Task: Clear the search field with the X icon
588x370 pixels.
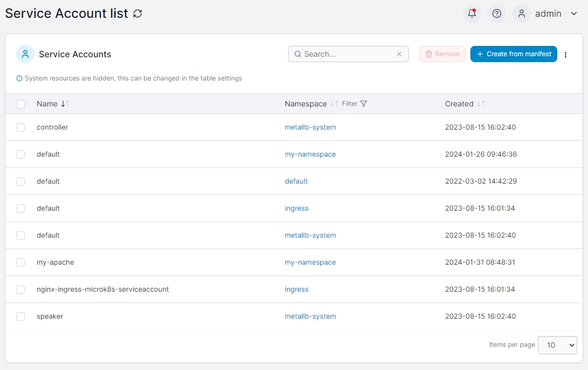Action: pyautogui.click(x=399, y=54)
